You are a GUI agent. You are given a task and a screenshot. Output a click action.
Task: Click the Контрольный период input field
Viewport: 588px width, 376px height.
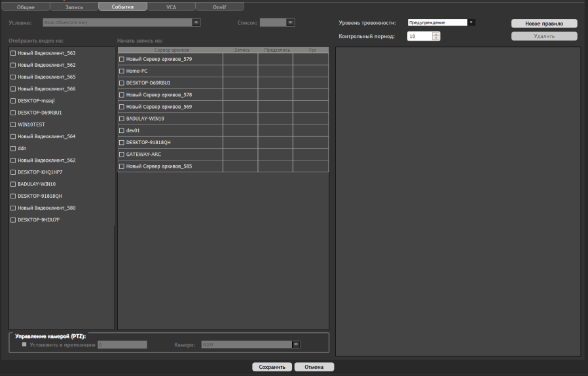tap(418, 37)
